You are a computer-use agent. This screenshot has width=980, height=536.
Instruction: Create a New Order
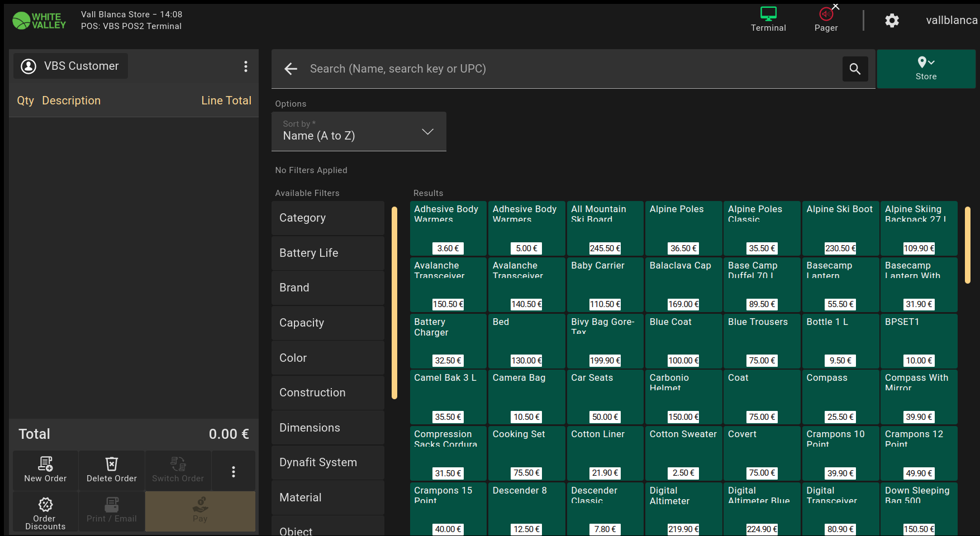[x=45, y=470]
